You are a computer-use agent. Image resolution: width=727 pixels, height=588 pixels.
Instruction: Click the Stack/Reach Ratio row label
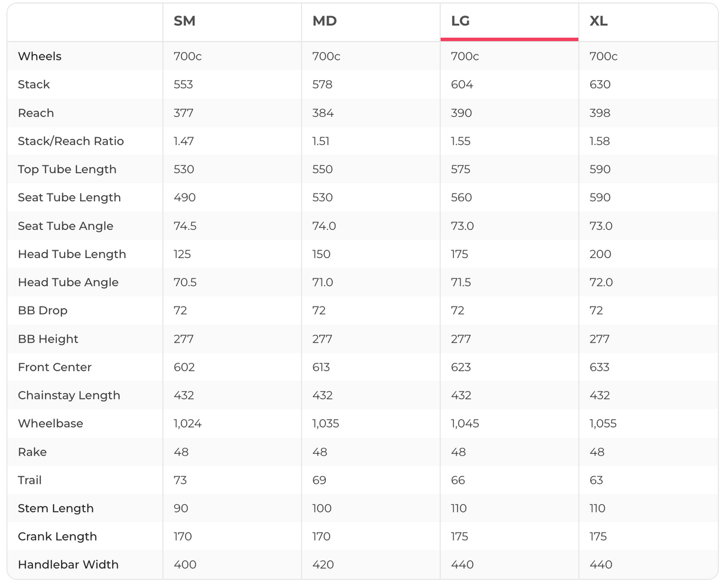(71, 141)
